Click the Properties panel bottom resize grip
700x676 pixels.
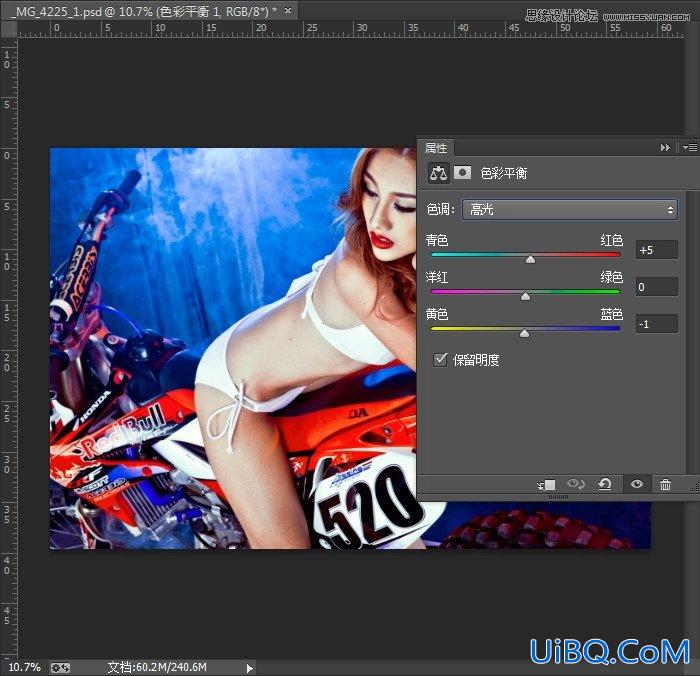point(558,497)
